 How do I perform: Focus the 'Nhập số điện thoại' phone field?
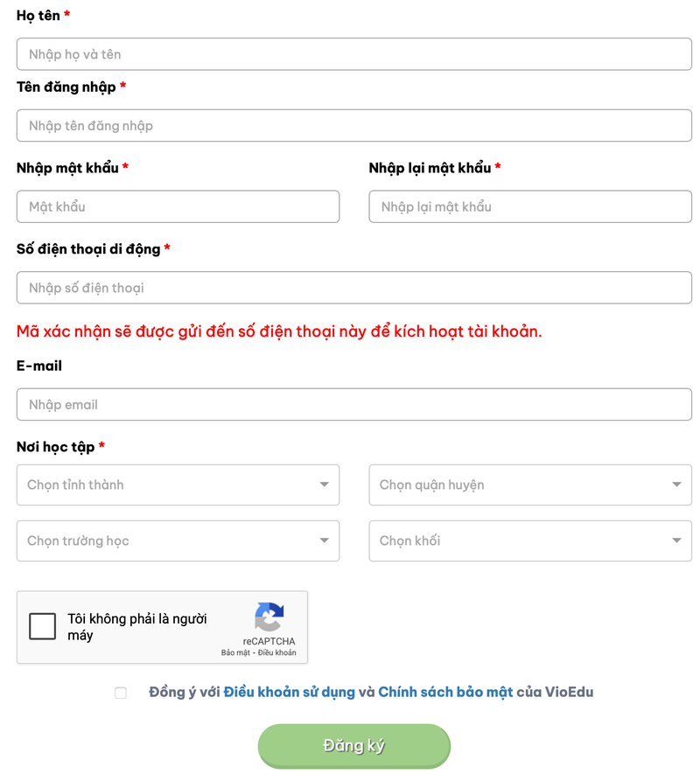coord(354,287)
